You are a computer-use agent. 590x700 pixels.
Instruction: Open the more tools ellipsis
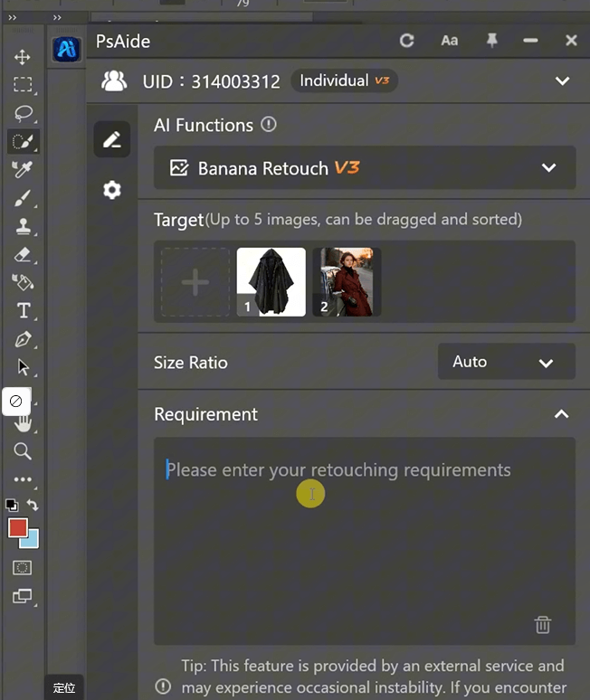coord(23,479)
